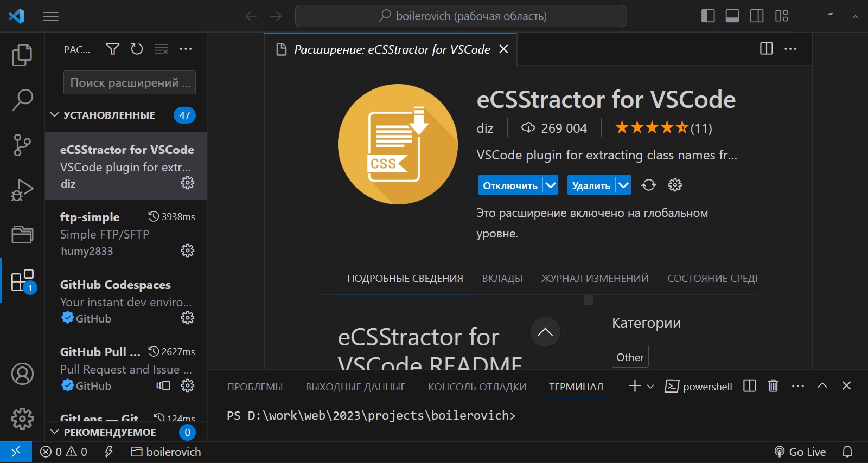Go forward with the navigation arrow
This screenshot has height=463, width=868.
coord(276,16)
